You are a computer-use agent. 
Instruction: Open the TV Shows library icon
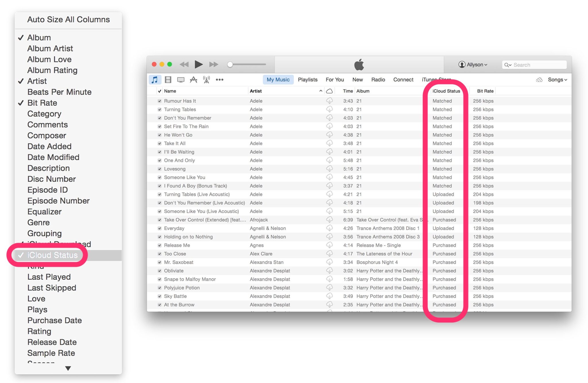181,79
